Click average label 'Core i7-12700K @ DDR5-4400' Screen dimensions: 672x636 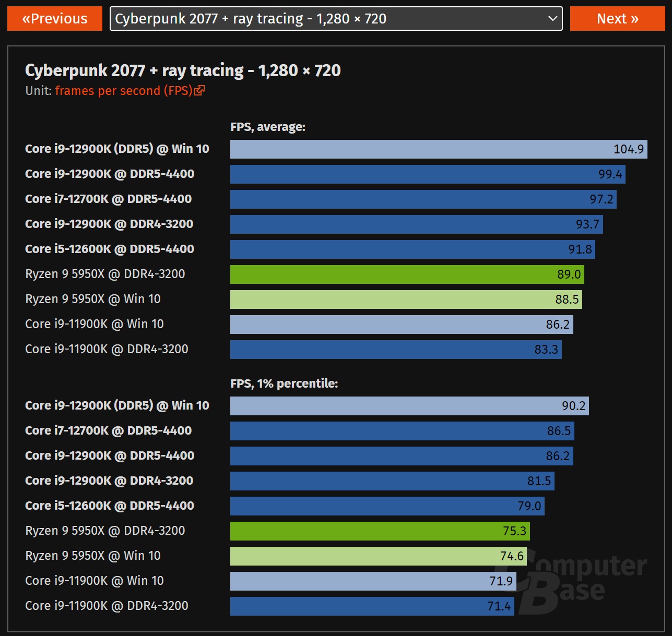coord(109,199)
